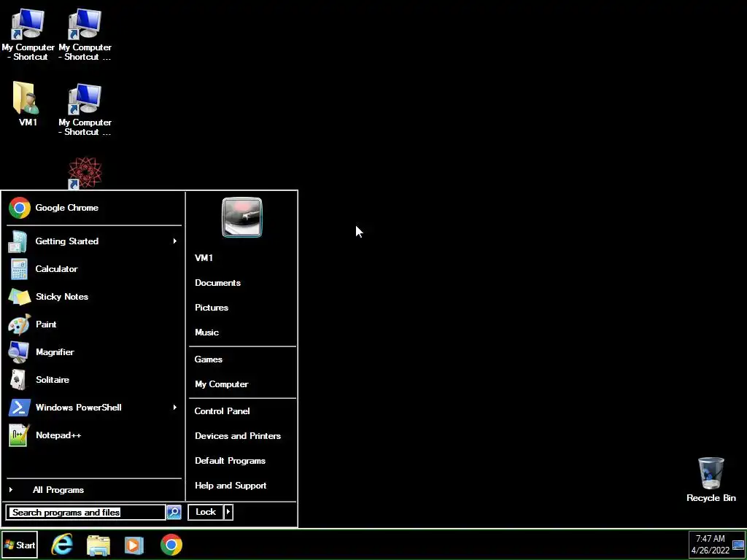Click the clock showing 7:47 AM
This screenshot has height=560, width=747.
(x=711, y=539)
